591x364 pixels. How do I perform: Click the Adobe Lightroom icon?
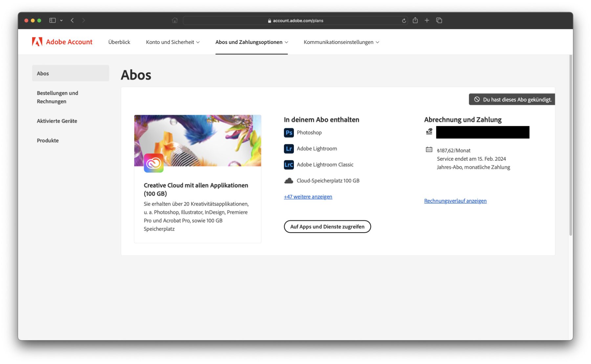pyautogui.click(x=288, y=149)
